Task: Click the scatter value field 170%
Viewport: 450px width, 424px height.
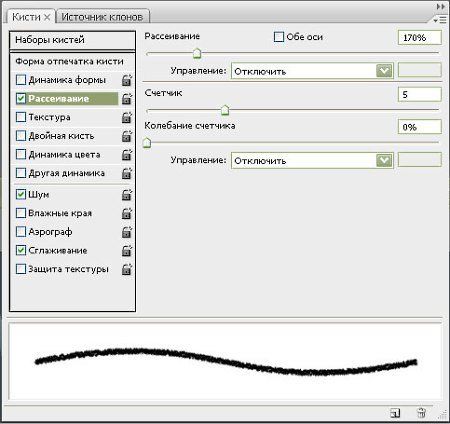Action: pyautogui.click(x=420, y=37)
